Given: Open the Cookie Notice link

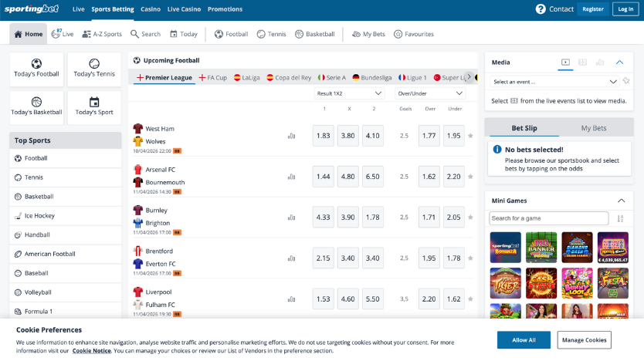Looking at the screenshot, I should (92, 351).
